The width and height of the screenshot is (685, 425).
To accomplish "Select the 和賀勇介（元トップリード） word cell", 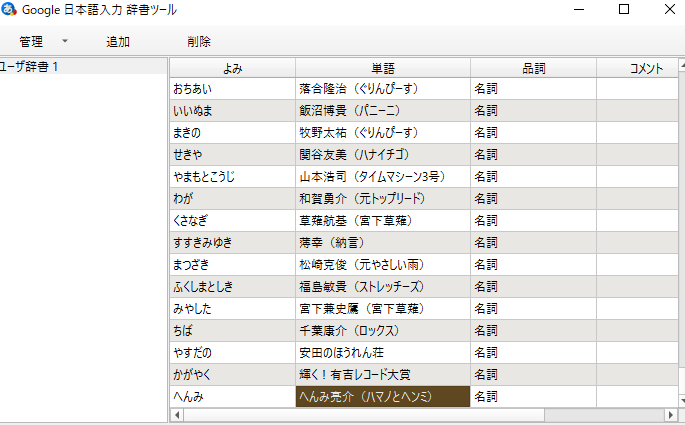I will tap(383, 199).
